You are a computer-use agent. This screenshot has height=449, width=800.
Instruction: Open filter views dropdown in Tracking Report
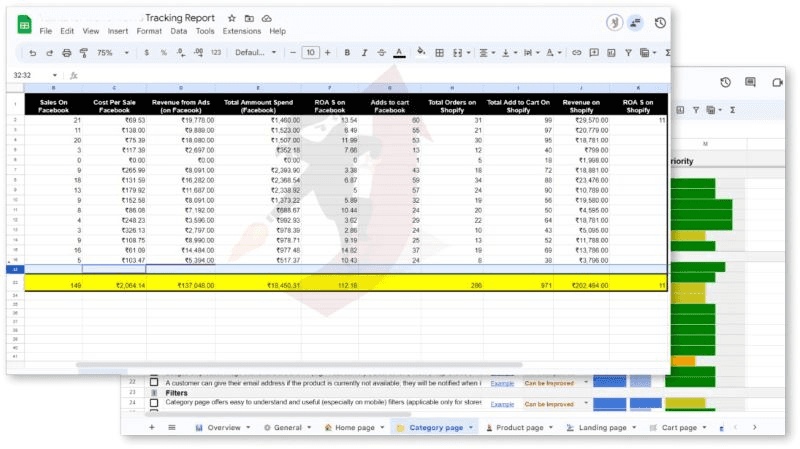click(x=648, y=53)
